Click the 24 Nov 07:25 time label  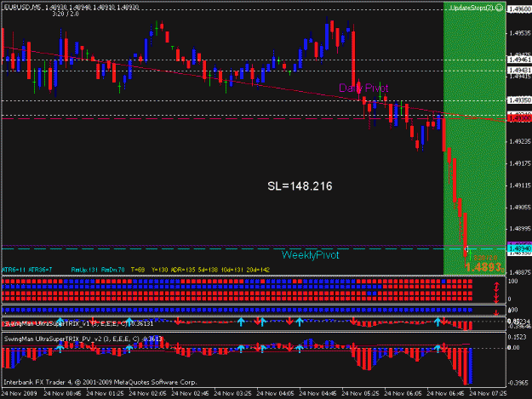(488, 394)
